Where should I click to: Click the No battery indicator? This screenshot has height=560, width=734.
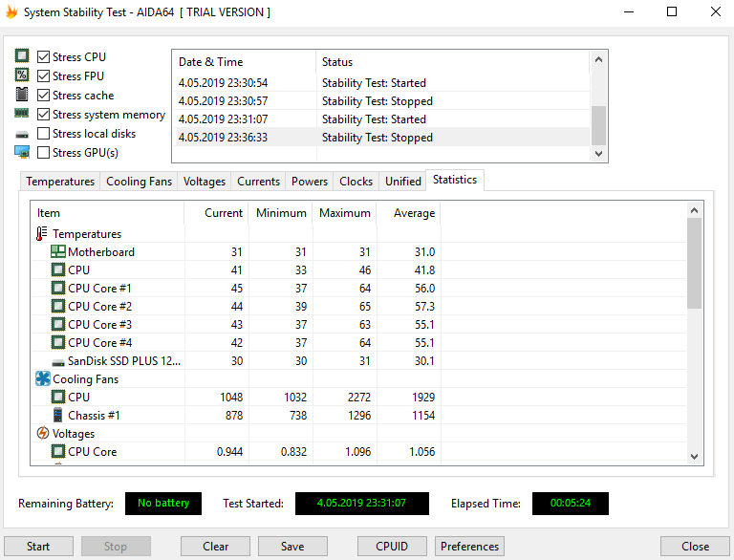(163, 504)
